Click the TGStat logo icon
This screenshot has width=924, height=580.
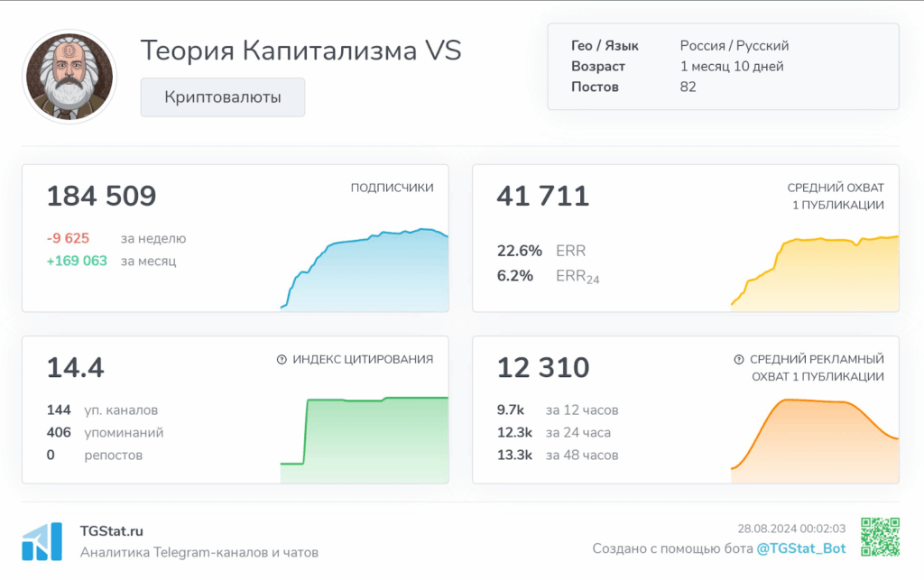click(x=42, y=541)
